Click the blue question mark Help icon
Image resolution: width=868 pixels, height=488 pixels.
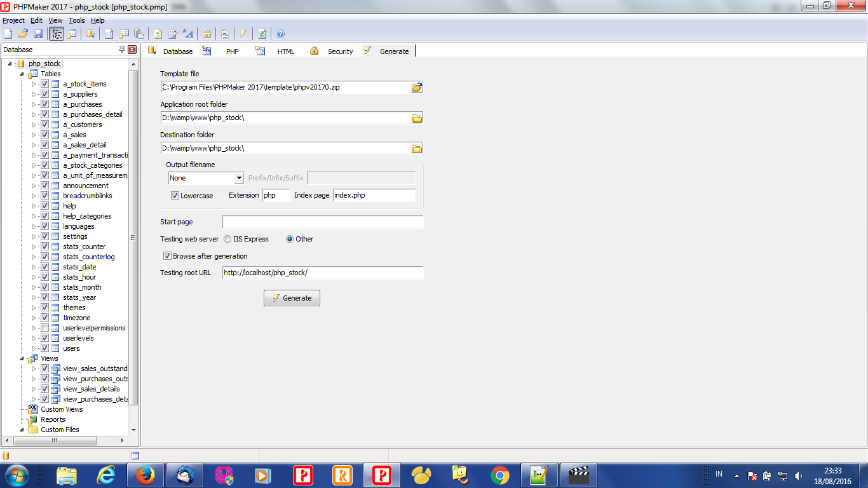point(280,34)
